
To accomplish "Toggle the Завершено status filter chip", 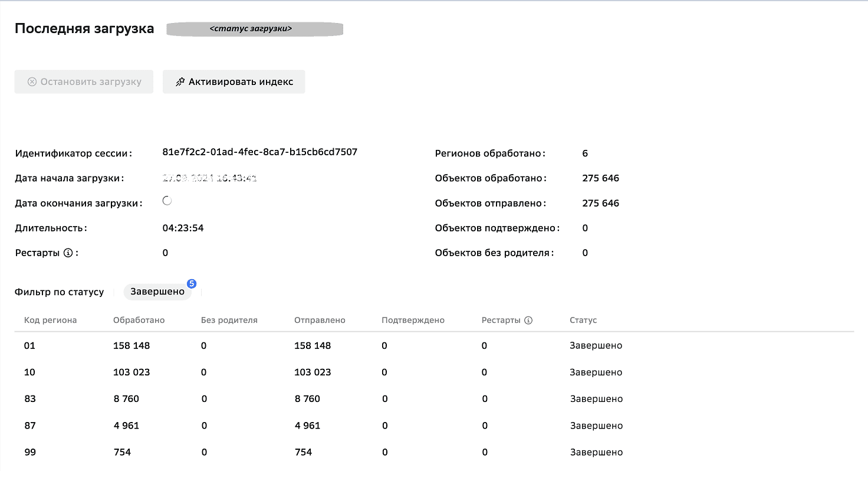I will [x=157, y=292].
